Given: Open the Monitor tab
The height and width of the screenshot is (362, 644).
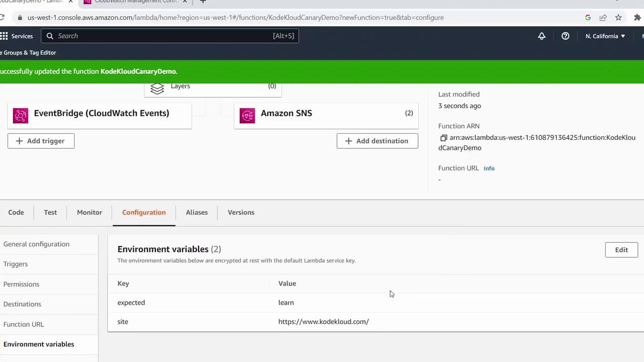Looking at the screenshot, I should [90, 213].
